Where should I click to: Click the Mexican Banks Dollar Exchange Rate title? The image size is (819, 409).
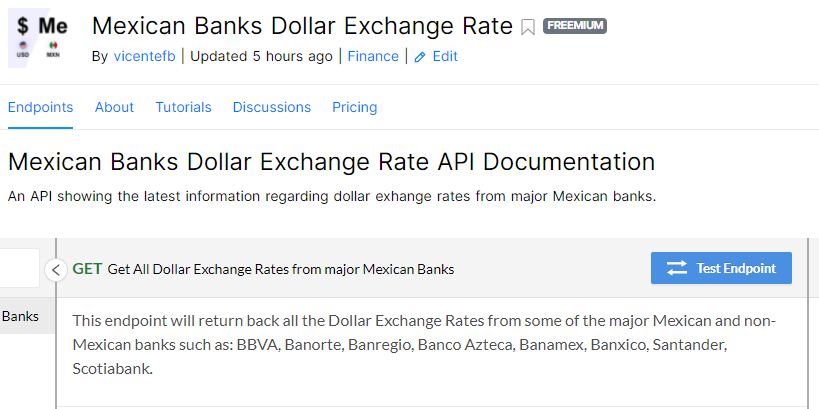coord(302,26)
